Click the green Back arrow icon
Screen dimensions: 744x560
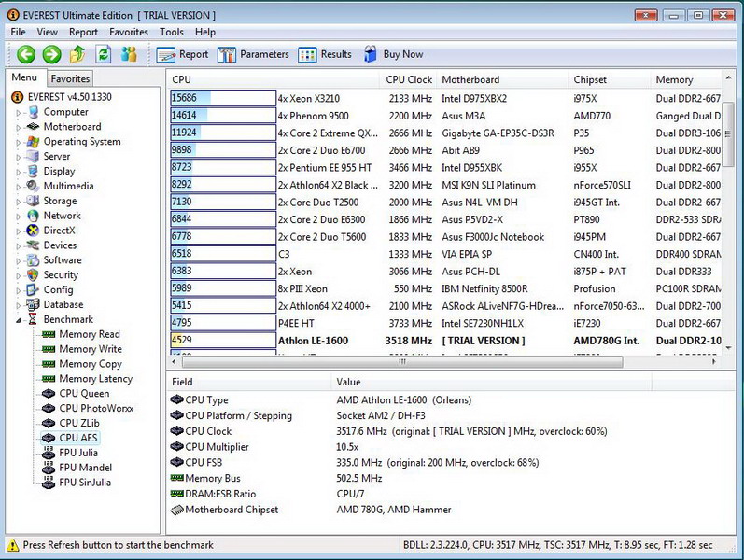click(26, 55)
